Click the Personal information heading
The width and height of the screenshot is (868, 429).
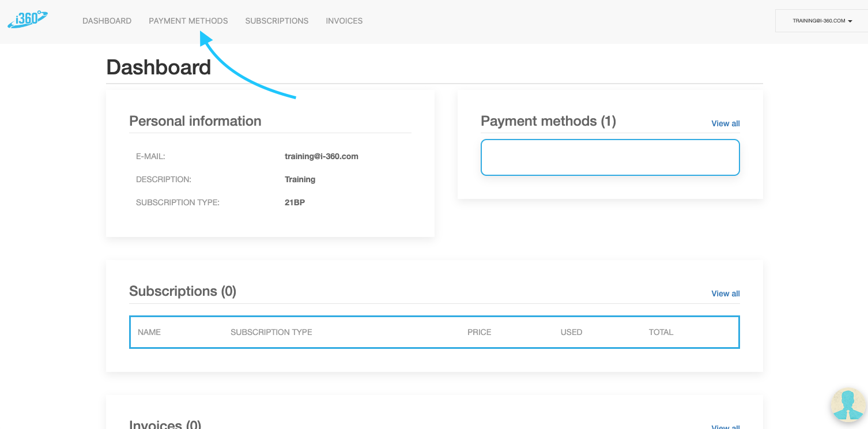[x=195, y=121]
